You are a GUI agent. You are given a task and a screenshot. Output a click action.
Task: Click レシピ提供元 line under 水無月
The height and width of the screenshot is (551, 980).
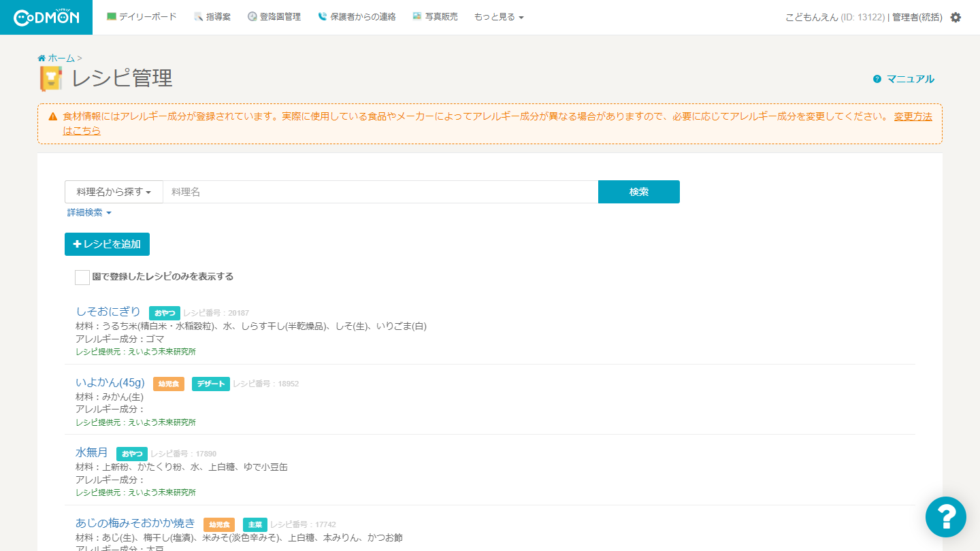coord(135,492)
